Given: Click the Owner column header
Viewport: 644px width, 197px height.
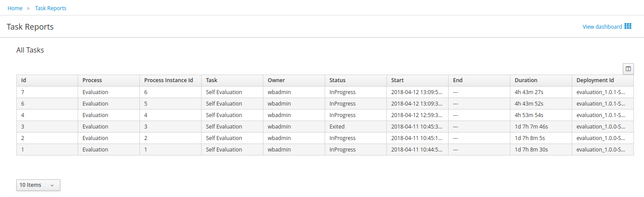Looking at the screenshot, I should tap(276, 80).
